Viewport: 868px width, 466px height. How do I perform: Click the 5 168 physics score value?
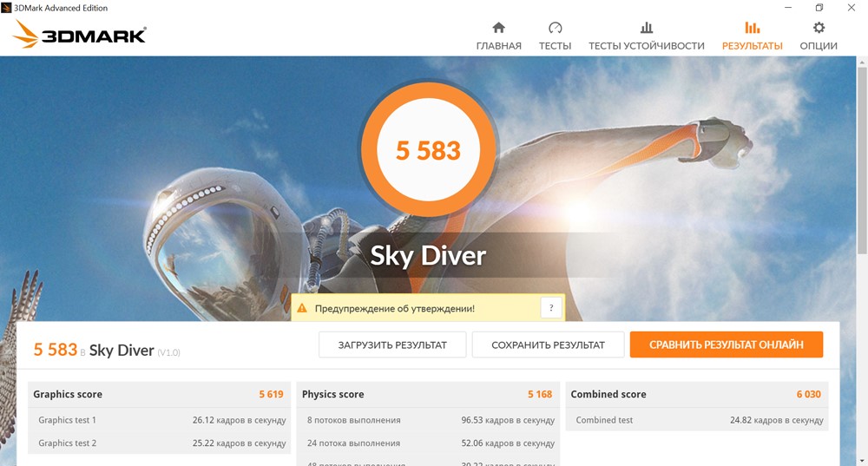point(540,394)
